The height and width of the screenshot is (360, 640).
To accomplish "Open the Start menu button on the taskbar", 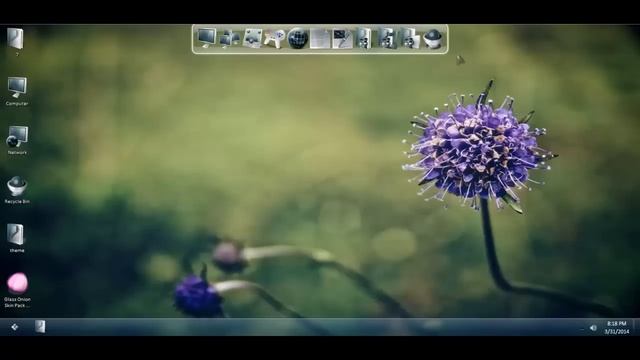I will point(15,327).
